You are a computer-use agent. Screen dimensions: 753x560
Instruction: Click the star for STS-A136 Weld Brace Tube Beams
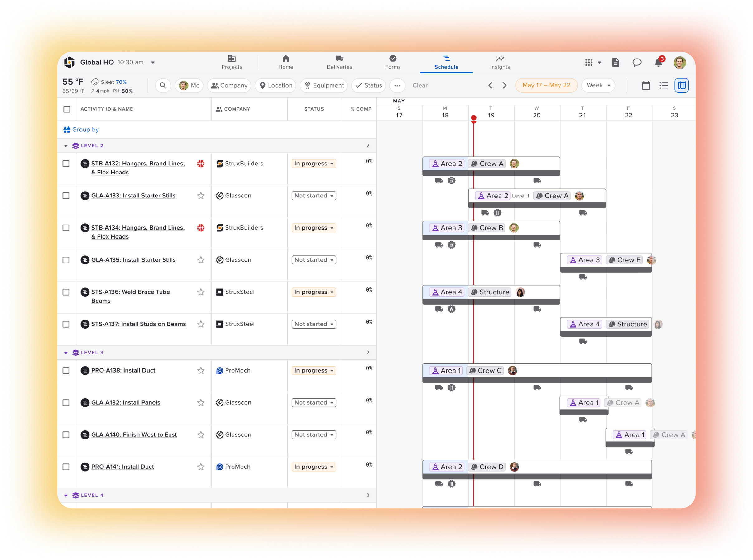click(201, 292)
